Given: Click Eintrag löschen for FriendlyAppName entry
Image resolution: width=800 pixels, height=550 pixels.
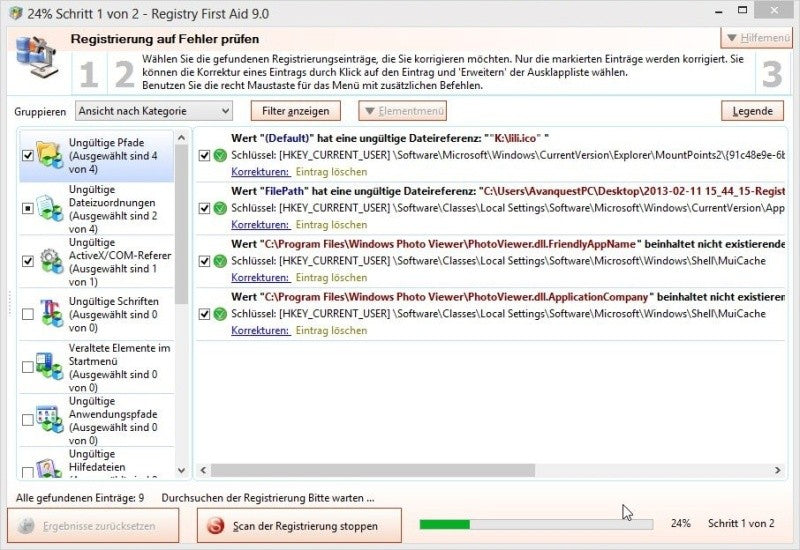Looking at the screenshot, I should 332,278.
